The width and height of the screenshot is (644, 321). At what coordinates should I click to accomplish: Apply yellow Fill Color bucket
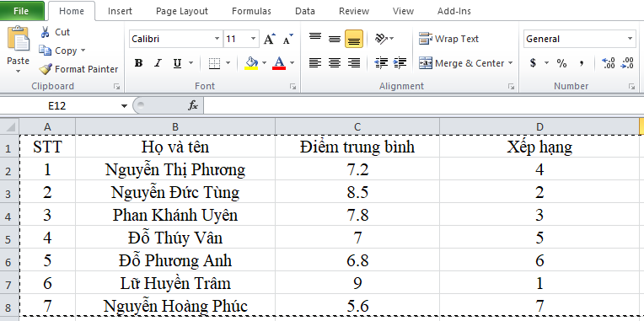click(251, 63)
